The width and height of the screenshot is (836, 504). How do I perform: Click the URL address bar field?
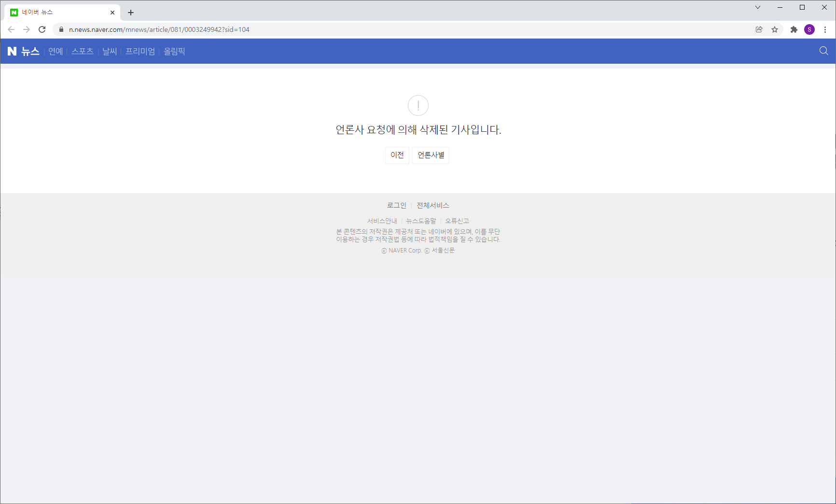tap(386, 29)
